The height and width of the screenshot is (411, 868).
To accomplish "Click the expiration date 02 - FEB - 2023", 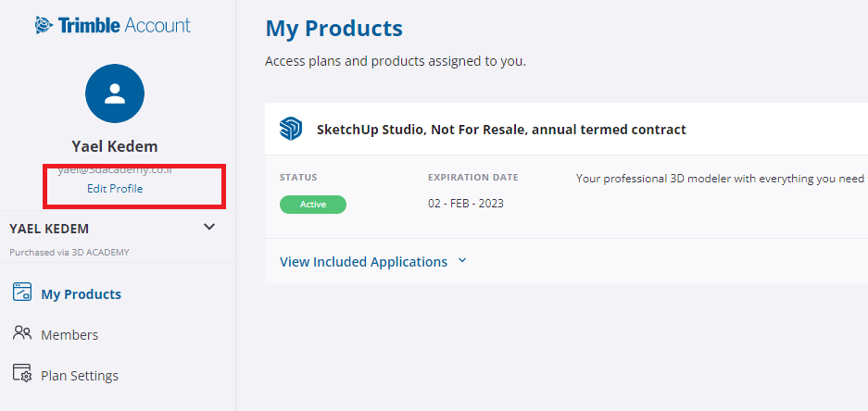I will 467,204.
